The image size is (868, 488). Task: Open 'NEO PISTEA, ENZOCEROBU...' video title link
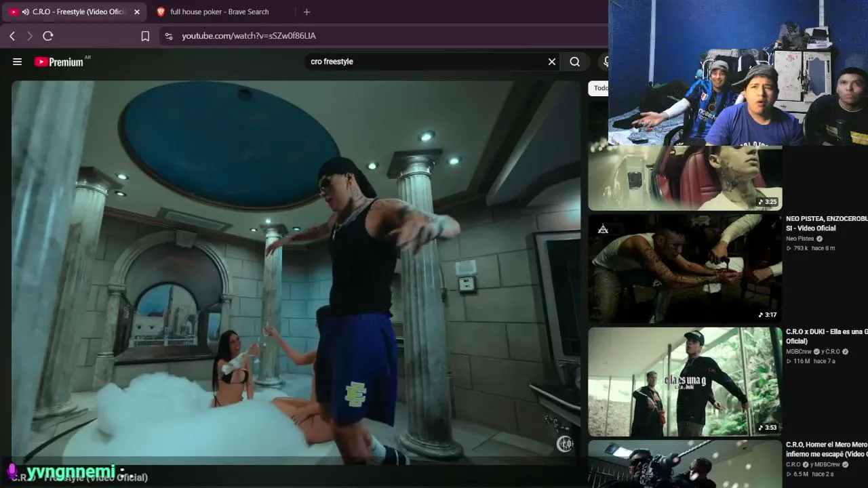tap(827, 224)
